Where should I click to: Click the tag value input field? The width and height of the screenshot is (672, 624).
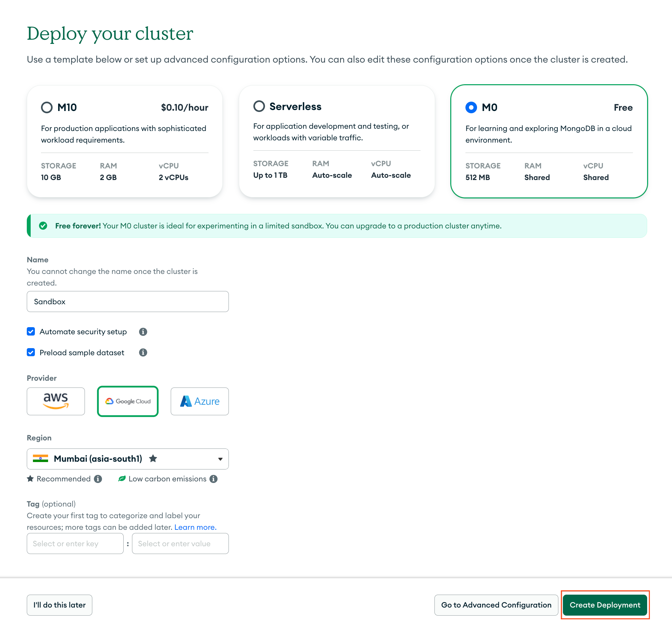click(180, 543)
